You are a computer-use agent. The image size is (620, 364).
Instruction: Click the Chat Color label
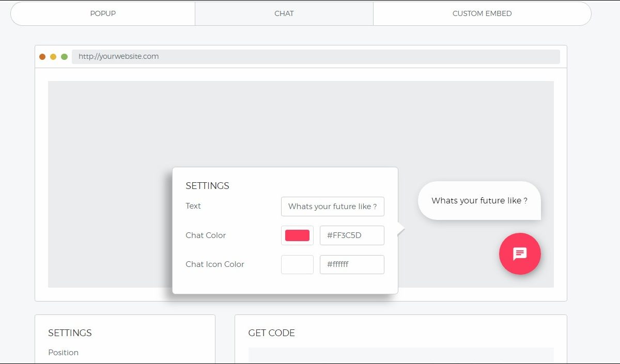206,235
